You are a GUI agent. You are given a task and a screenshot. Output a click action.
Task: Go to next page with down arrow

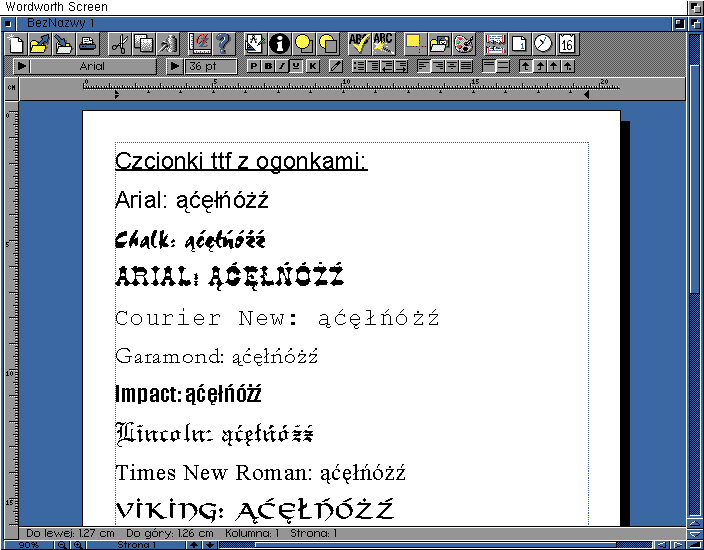(210, 545)
